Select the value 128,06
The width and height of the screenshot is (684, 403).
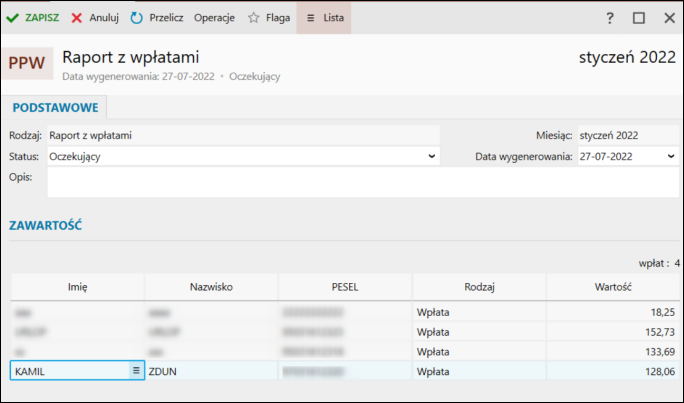point(660,372)
